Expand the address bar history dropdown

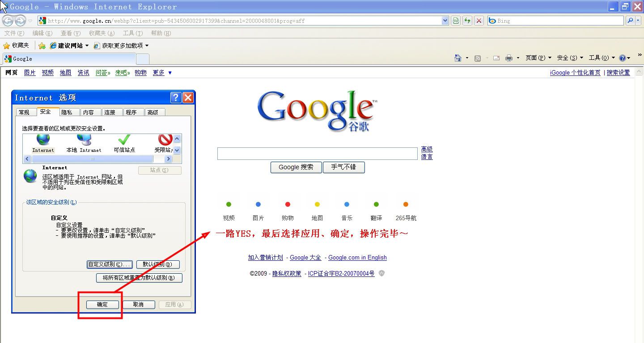445,21
